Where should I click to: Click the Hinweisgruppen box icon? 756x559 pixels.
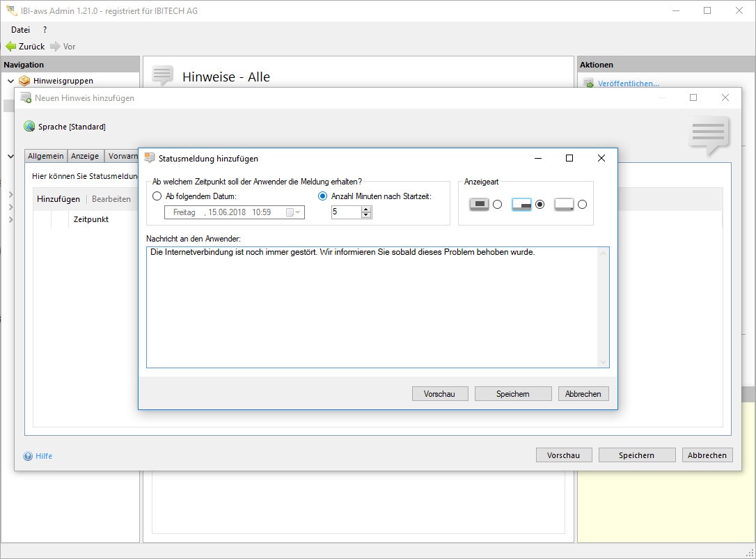coord(24,81)
